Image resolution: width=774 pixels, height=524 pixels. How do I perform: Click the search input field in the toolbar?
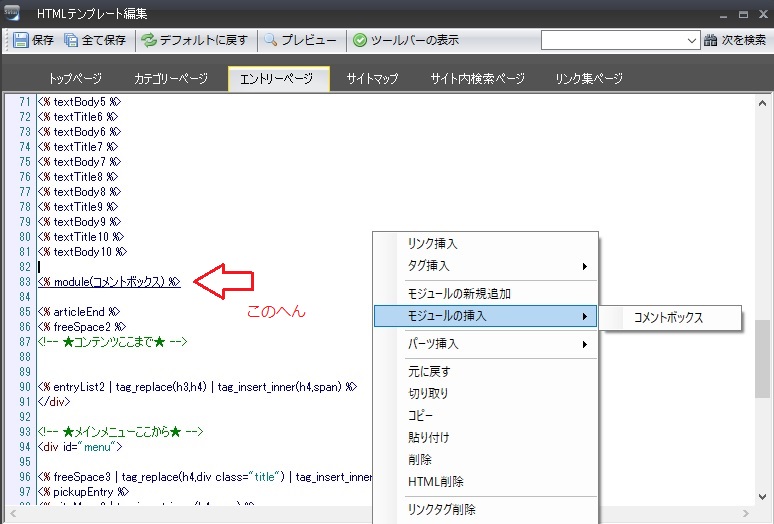click(x=613, y=41)
